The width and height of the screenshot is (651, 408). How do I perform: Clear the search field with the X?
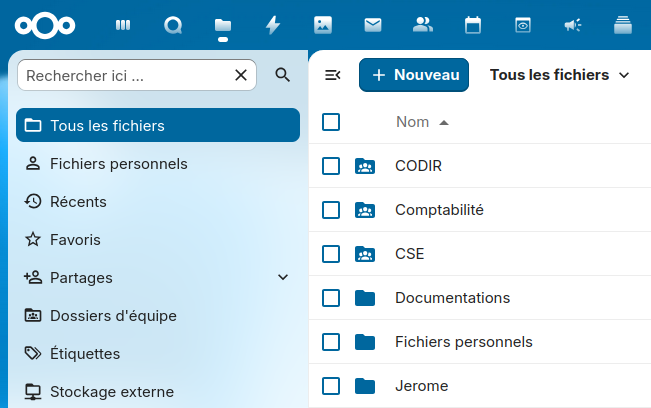pyautogui.click(x=241, y=75)
